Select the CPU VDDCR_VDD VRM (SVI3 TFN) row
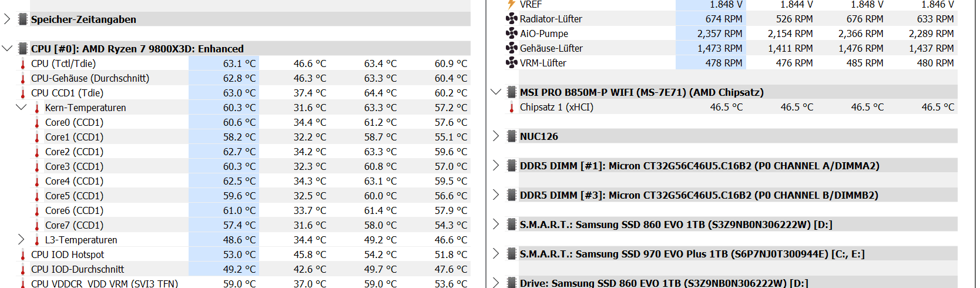The height and width of the screenshot is (288, 980). [x=244, y=283]
